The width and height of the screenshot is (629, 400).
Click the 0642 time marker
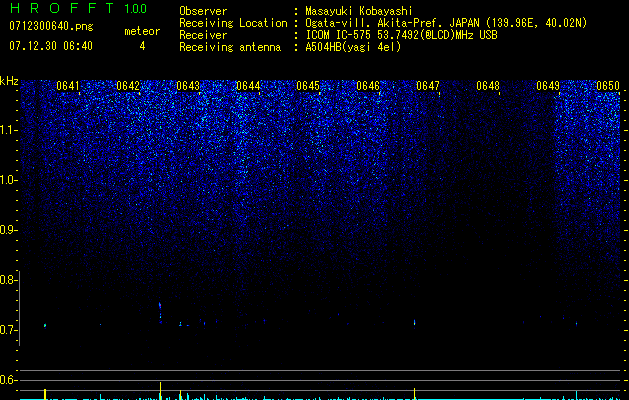128,86
